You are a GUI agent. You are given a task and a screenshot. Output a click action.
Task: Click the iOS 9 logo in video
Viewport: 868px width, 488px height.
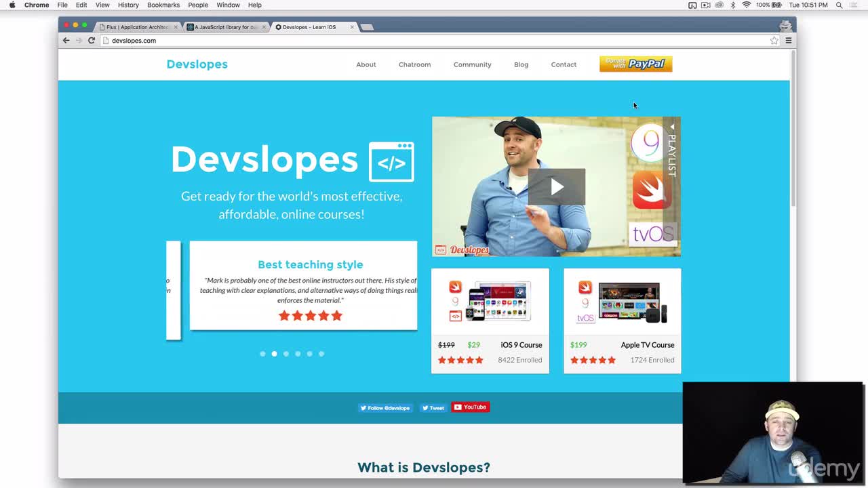click(650, 143)
